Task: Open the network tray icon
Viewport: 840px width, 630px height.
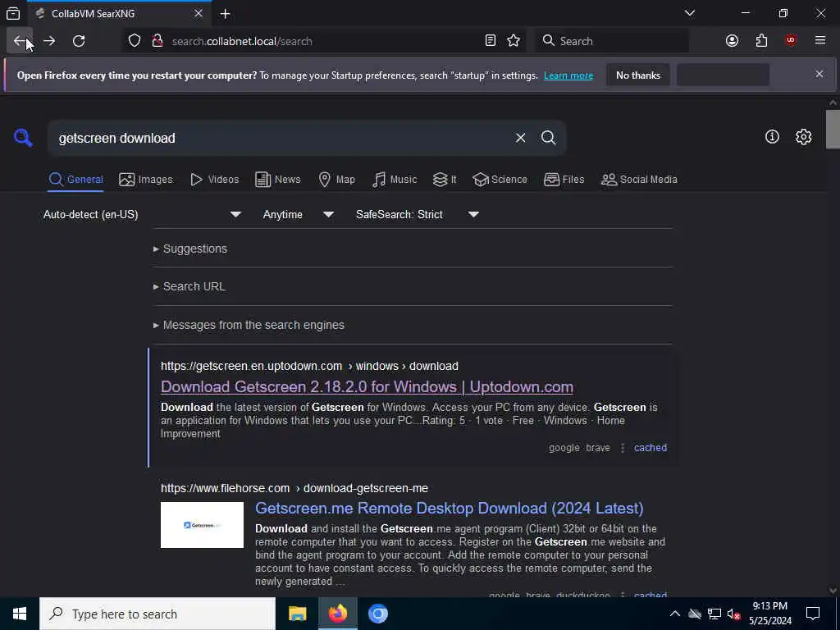Action: (x=714, y=614)
